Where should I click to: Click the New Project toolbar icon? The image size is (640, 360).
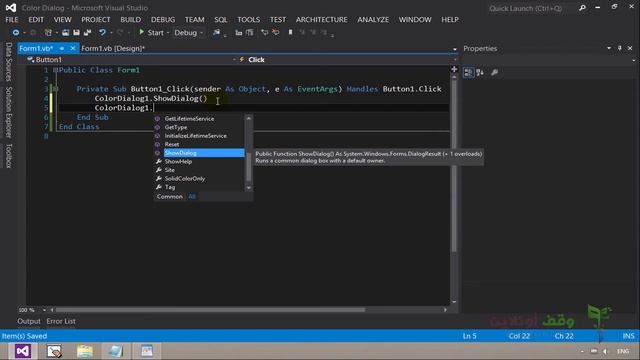(x=48, y=32)
